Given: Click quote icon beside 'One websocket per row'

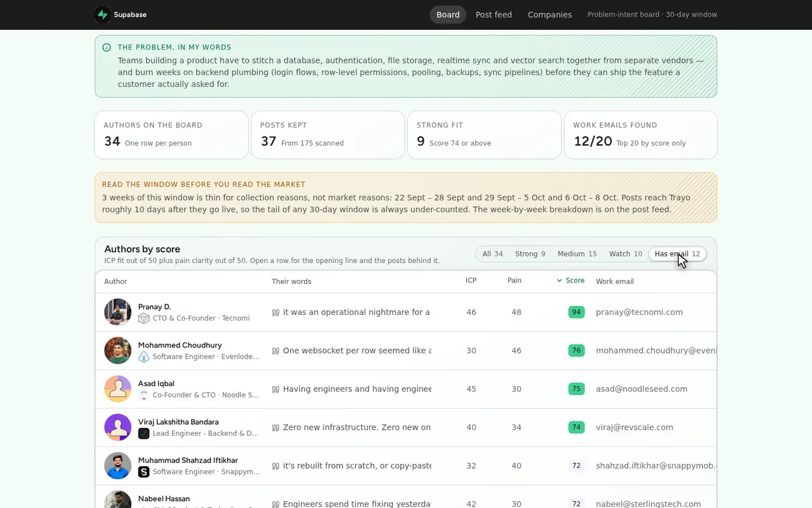Looking at the screenshot, I should click(275, 351).
